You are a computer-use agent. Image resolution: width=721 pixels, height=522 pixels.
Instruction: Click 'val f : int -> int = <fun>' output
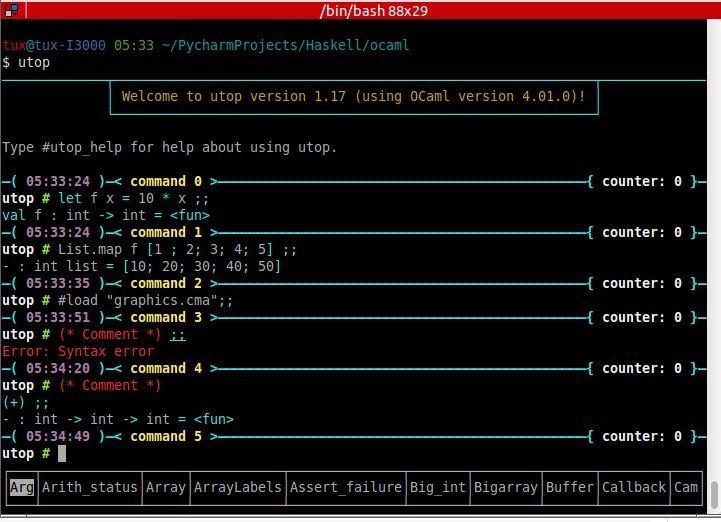pos(106,216)
